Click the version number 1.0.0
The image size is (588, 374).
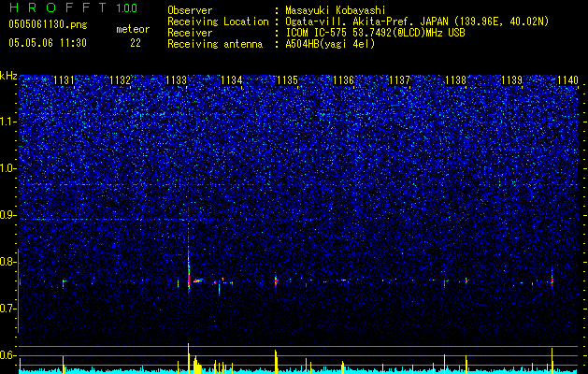coord(127,8)
